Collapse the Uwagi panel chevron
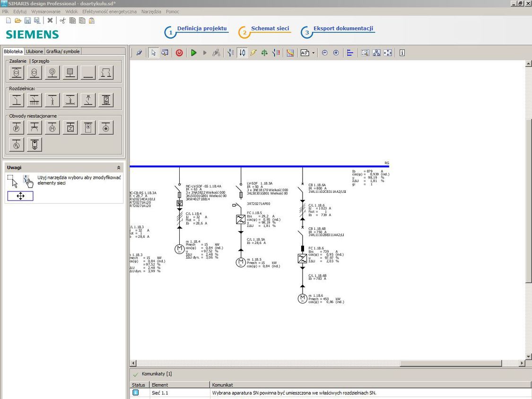Image resolution: width=532 pixels, height=399 pixels. 118,168
